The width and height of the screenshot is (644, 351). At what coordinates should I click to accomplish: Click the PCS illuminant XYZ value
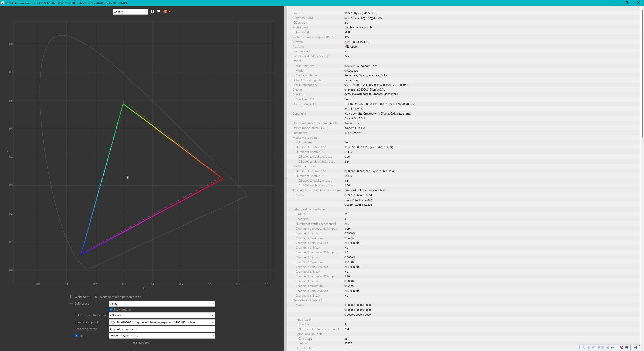point(376,85)
